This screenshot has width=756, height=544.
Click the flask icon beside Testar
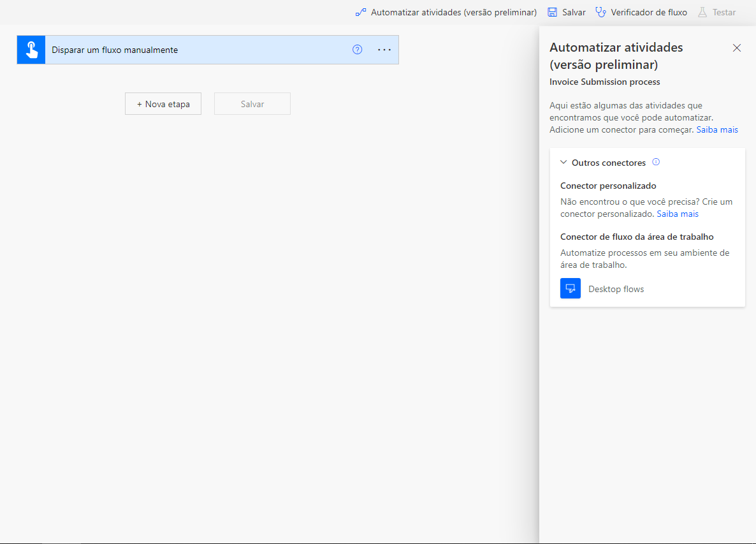pos(702,13)
